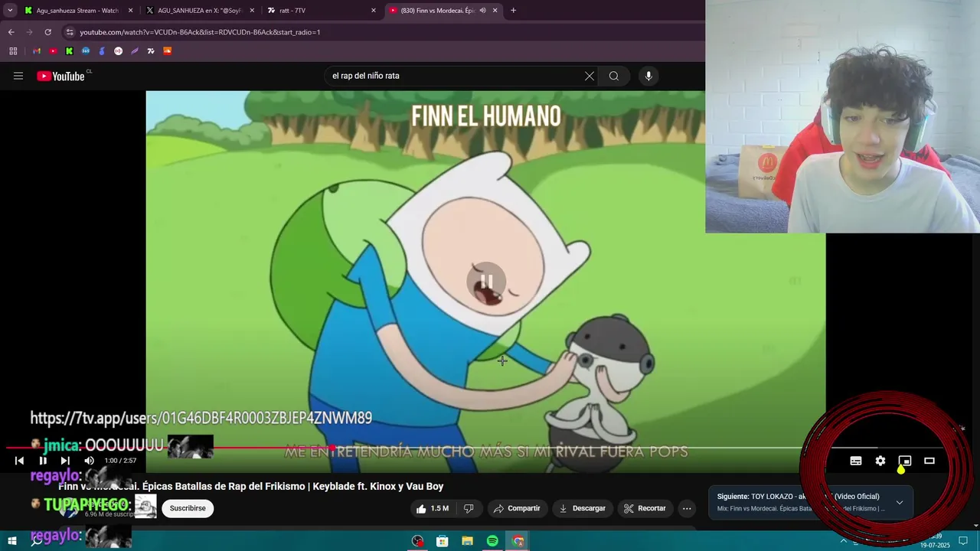
Task: Open player settings gear
Action: tap(880, 461)
